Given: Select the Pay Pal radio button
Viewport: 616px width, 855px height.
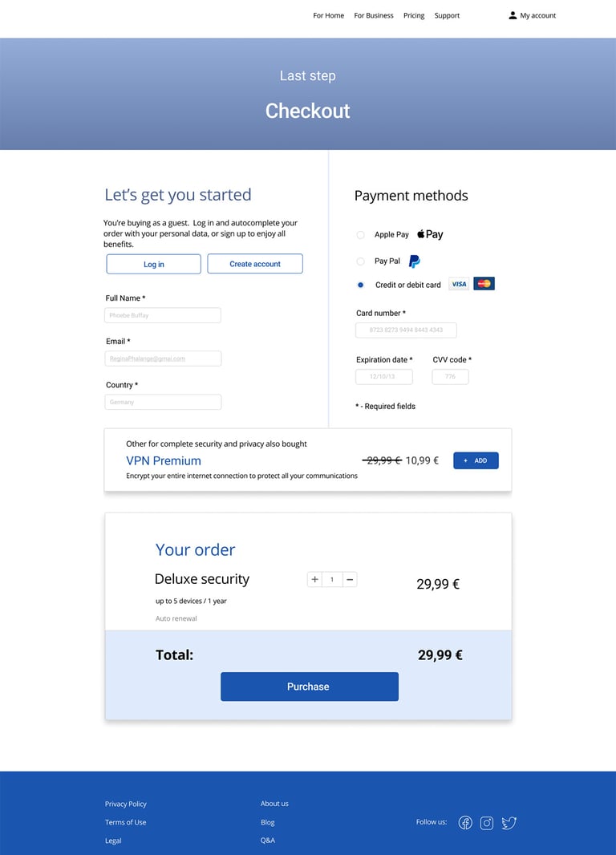Looking at the screenshot, I should [360, 261].
